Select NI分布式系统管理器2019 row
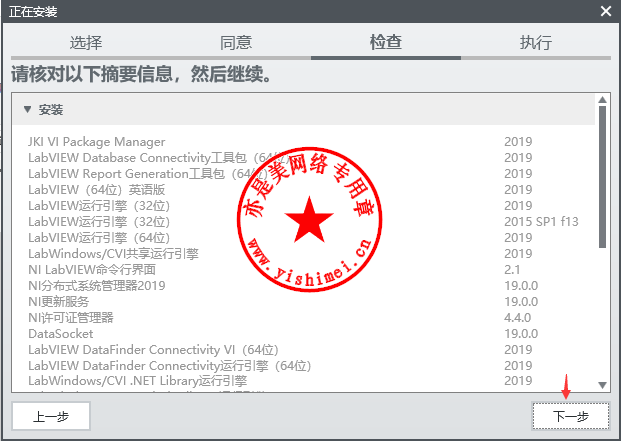The height and width of the screenshot is (441, 621). [304, 285]
